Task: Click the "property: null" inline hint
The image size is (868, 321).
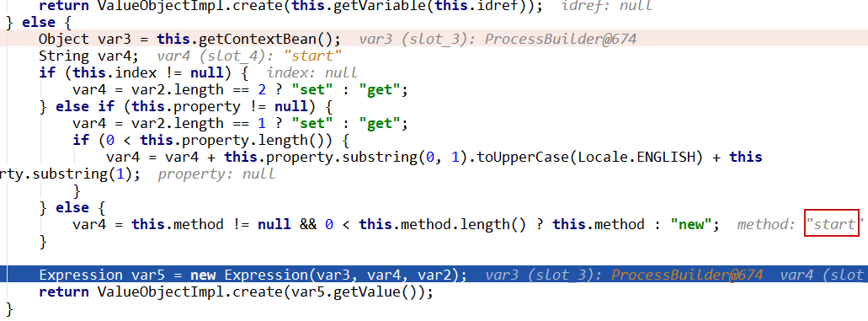Action: coord(216,174)
